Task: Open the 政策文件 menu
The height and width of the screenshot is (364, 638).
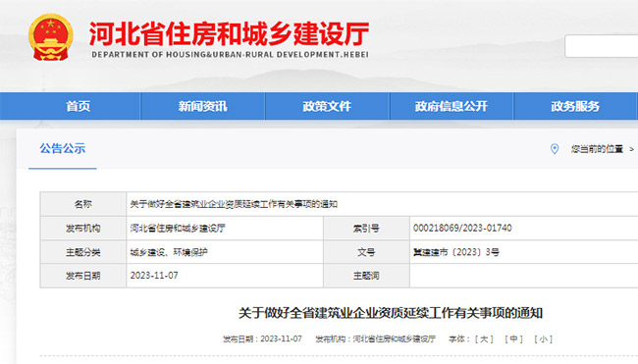Action: 327,106
